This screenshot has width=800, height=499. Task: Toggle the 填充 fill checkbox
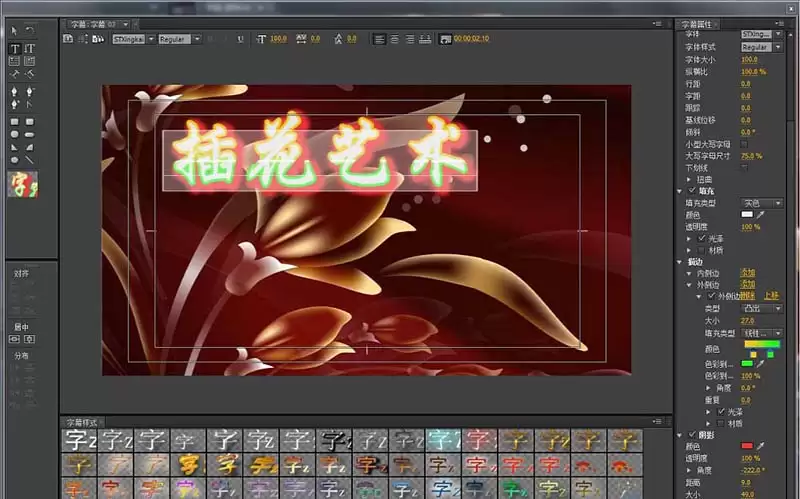[692, 191]
